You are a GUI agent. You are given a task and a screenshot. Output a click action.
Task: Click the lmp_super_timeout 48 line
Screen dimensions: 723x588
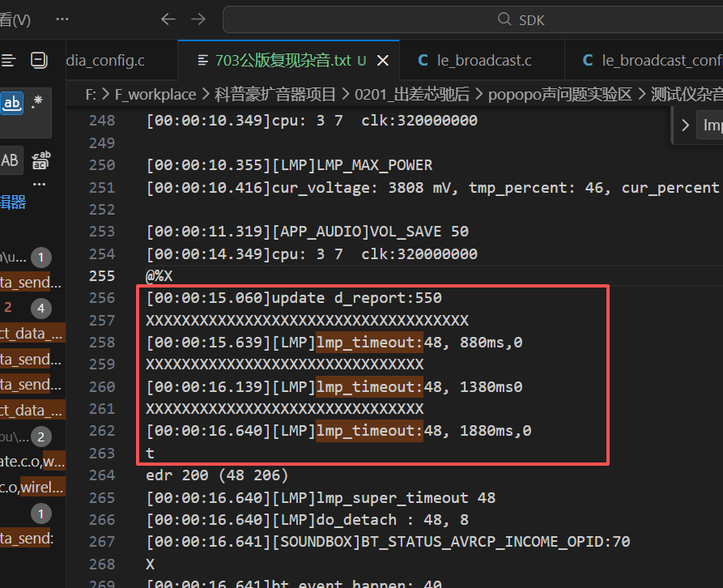[321, 498]
